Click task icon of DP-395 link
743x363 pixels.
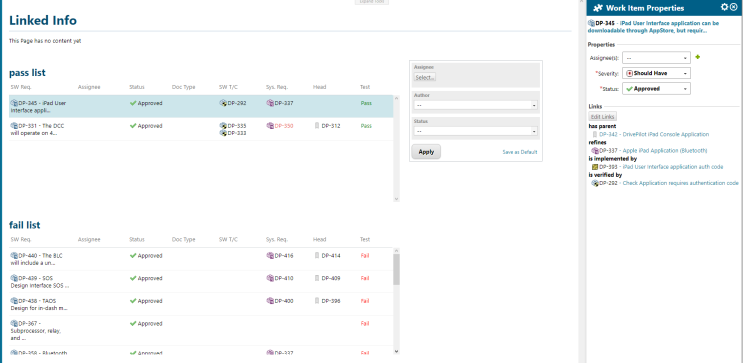[x=595, y=167]
